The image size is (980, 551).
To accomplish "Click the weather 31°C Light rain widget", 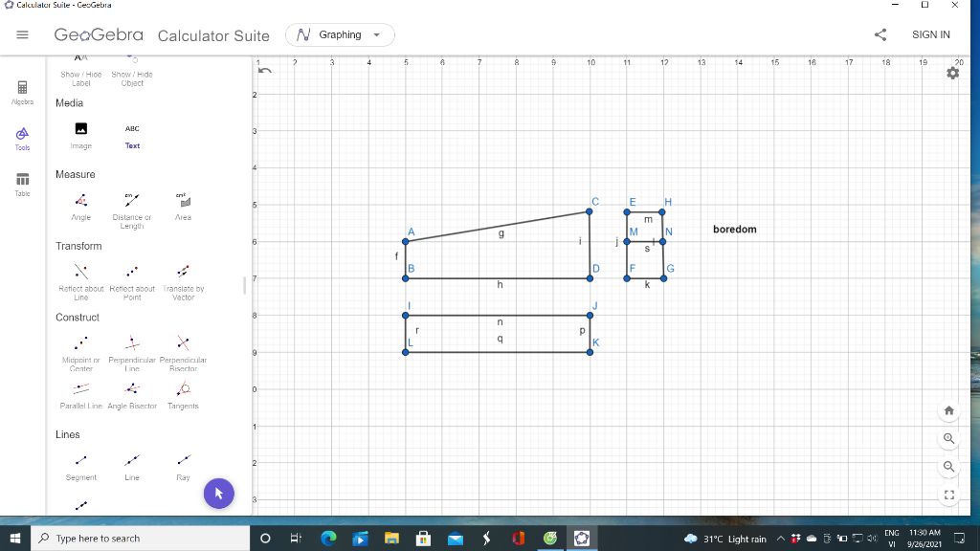I will tap(725, 539).
